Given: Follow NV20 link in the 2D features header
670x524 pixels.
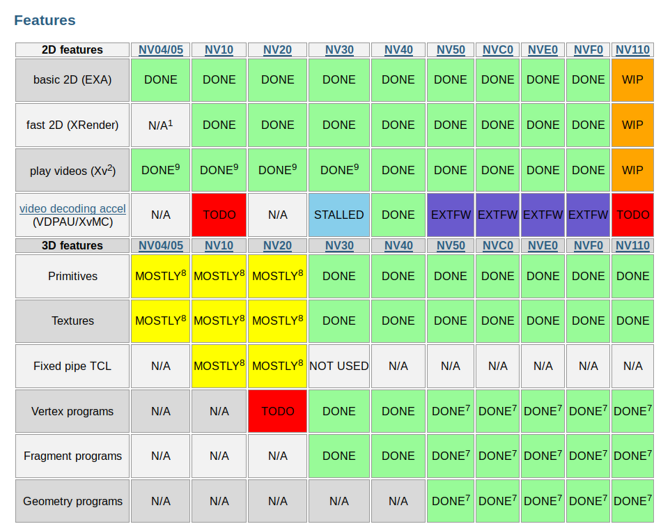Looking at the screenshot, I should tap(277, 49).
